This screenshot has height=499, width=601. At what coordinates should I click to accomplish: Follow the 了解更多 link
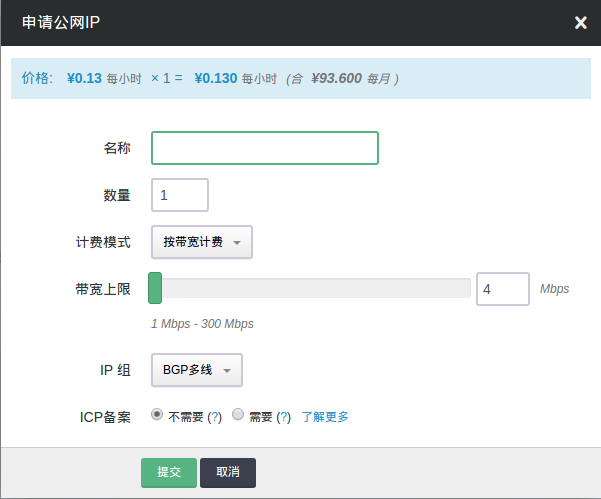coord(325,417)
